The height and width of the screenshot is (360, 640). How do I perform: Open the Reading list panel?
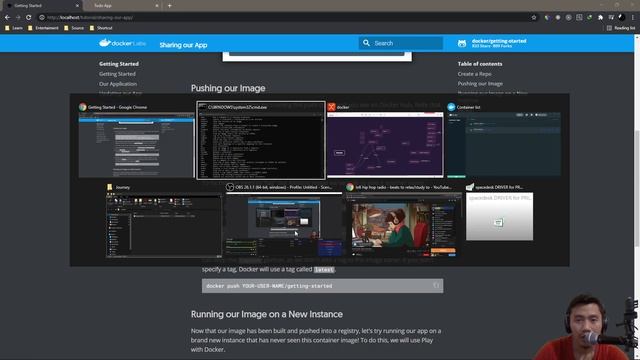point(621,28)
